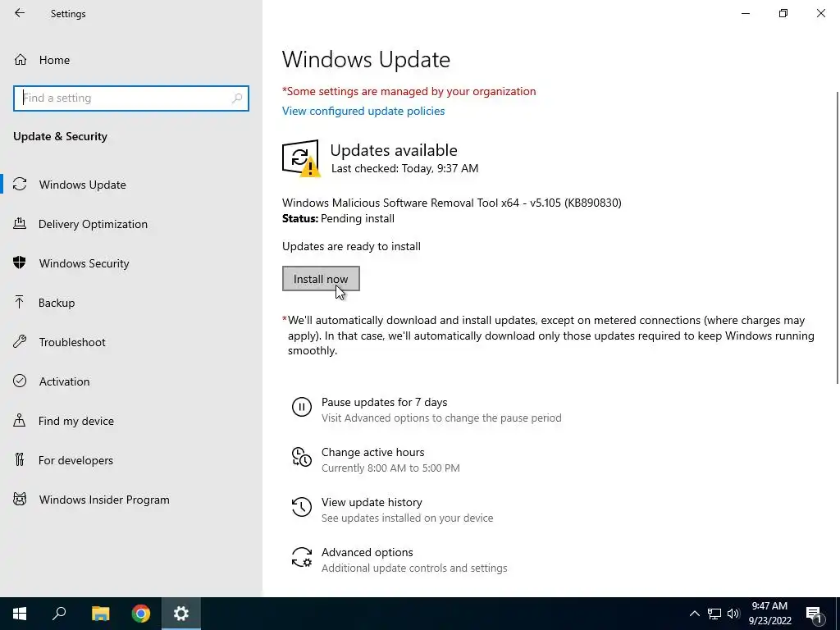
Task: Minimize the Settings window
Action: click(x=745, y=13)
